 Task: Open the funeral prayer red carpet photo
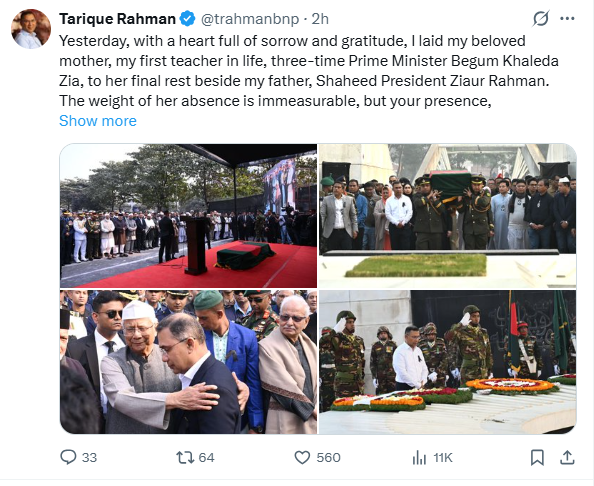188,216
